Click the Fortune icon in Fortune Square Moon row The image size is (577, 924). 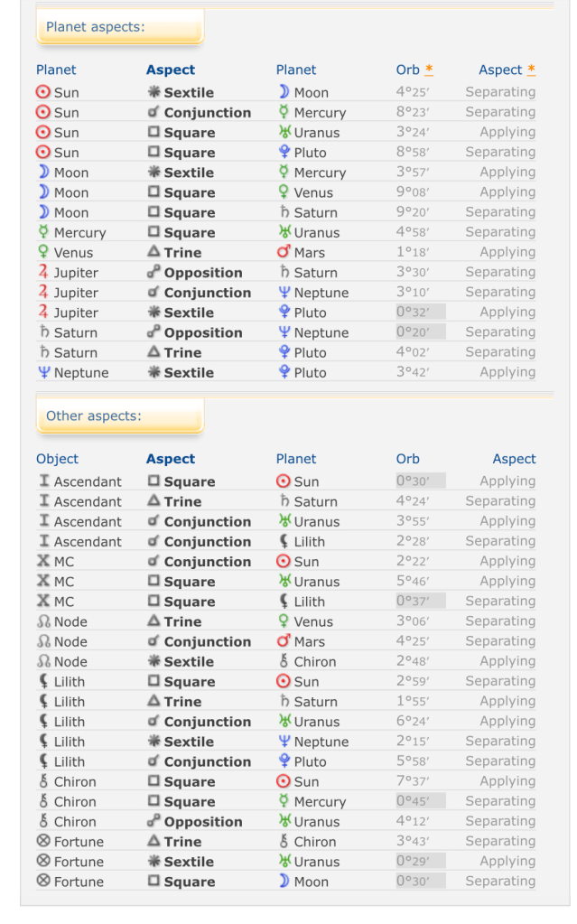43,882
